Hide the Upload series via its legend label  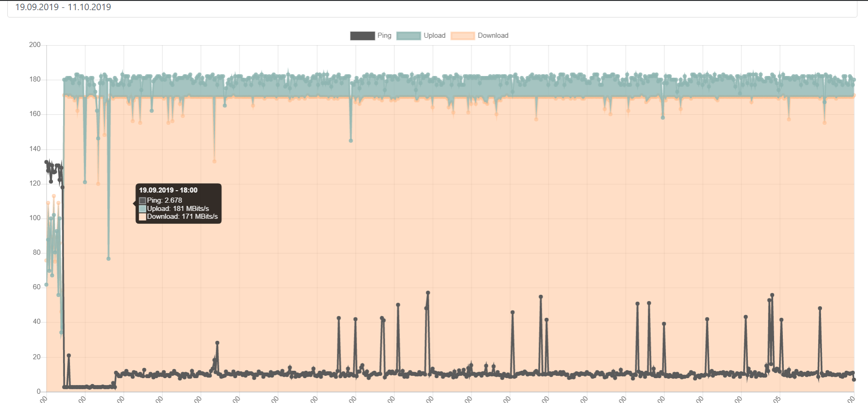coord(434,35)
